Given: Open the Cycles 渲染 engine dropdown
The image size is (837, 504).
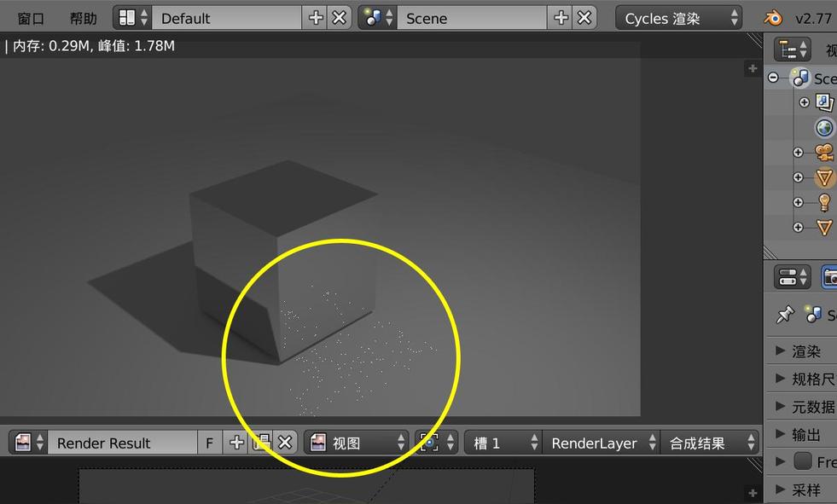Looking at the screenshot, I should pyautogui.click(x=679, y=18).
